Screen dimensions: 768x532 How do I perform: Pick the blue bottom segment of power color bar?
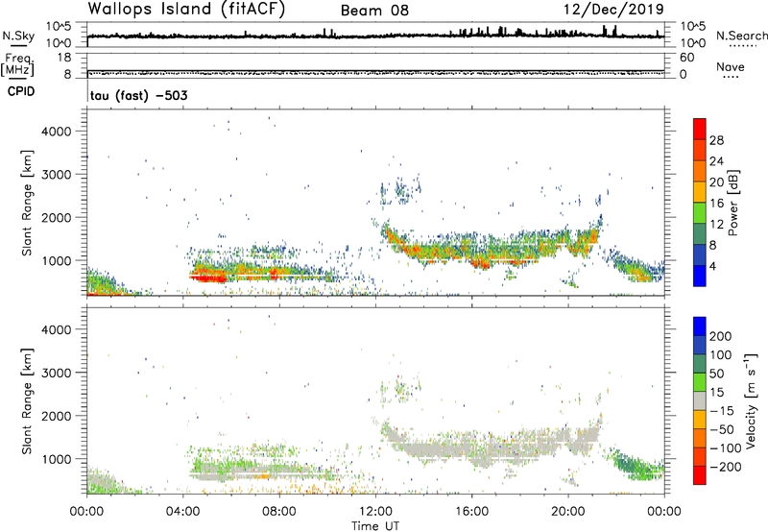pos(700,276)
